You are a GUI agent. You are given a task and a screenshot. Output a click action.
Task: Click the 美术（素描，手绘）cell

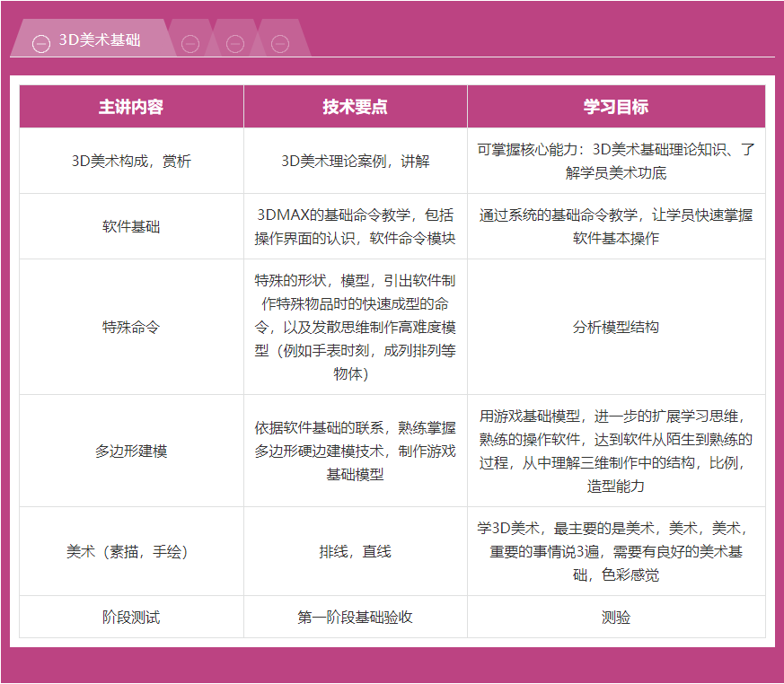(131, 552)
